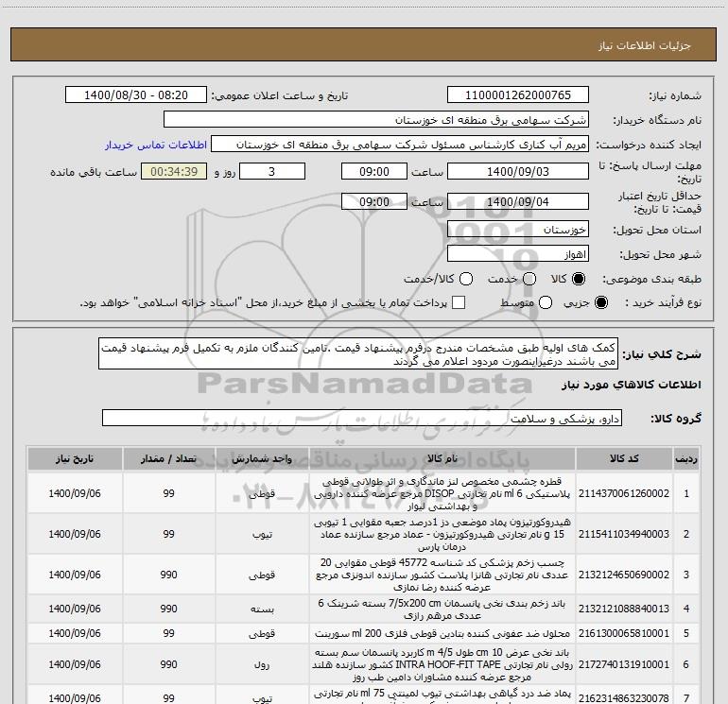Click the نام کالا column header

440,458
